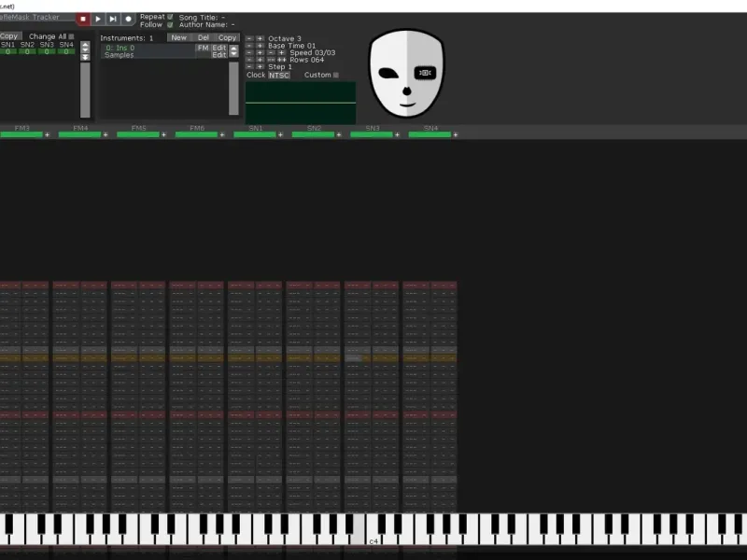Increase Octave with plus button
747x560 pixels.
click(x=260, y=38)
